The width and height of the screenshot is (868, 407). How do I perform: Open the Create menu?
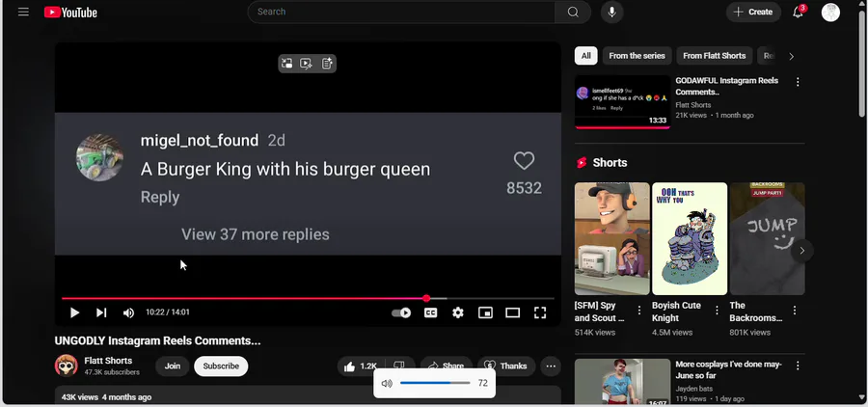coord(753,12)
